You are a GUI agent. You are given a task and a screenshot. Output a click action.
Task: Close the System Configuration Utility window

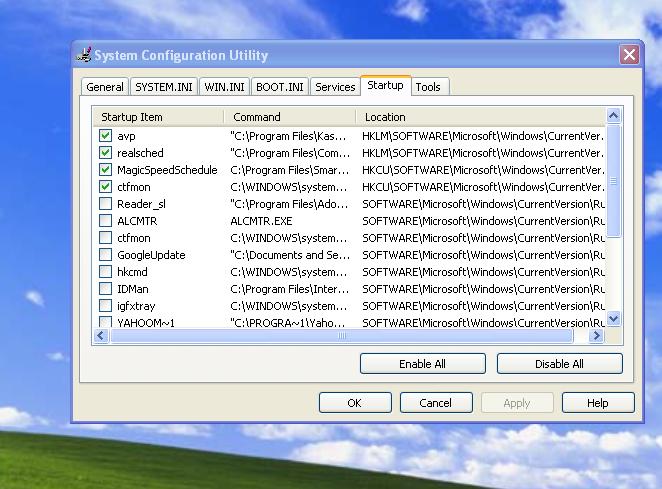coord(629,55)
